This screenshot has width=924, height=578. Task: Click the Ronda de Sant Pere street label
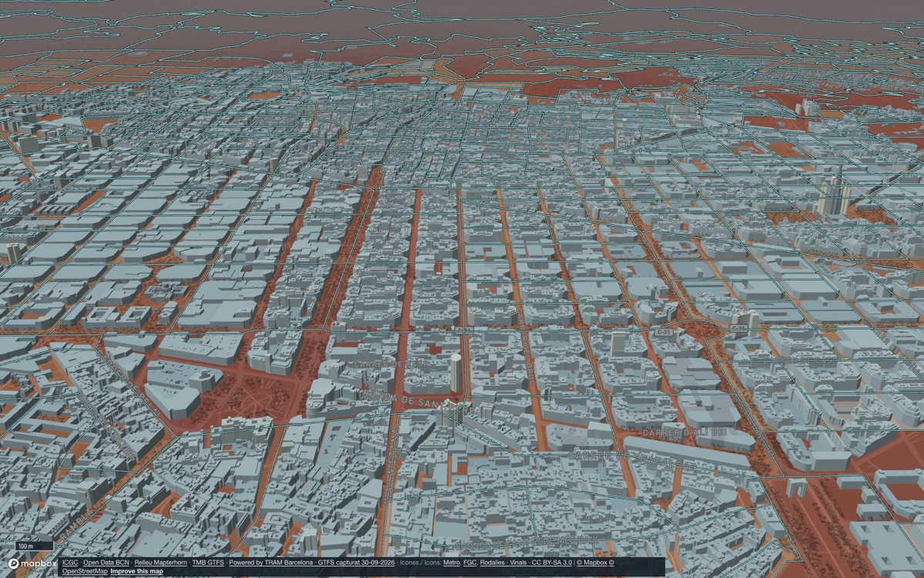tap(417, 401)
